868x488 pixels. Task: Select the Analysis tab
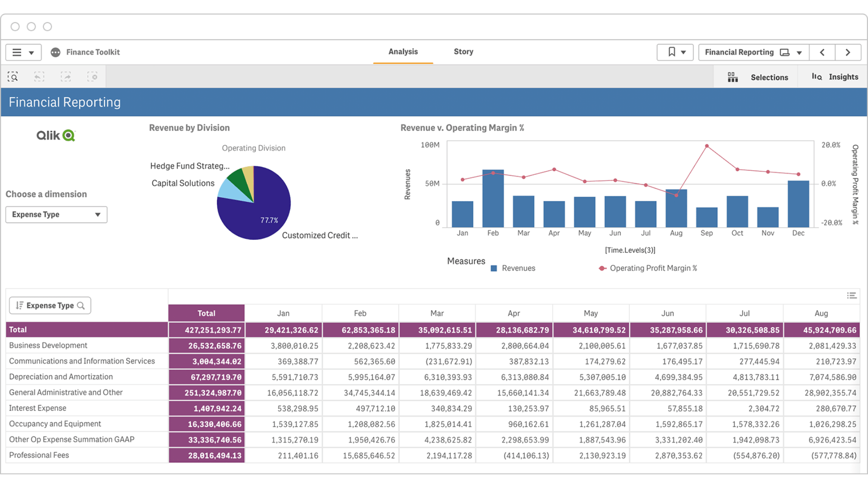[x=402, y=51]
